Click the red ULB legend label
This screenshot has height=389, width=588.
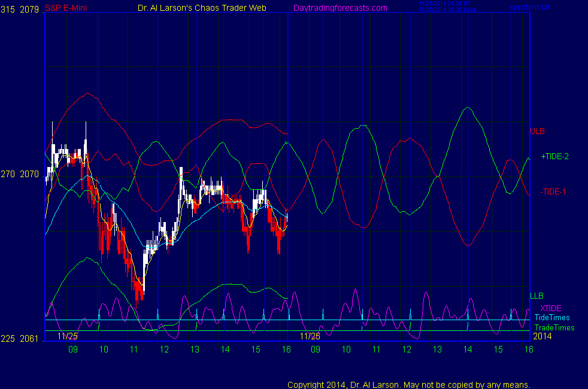tap(537, 131)
